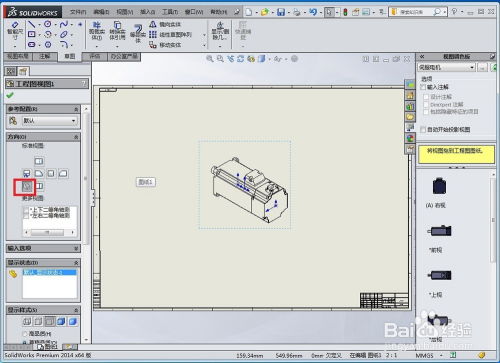Open the 工具 menu
Image resolution: width=500 pixels, height=363 pixels.
point(170,12)
